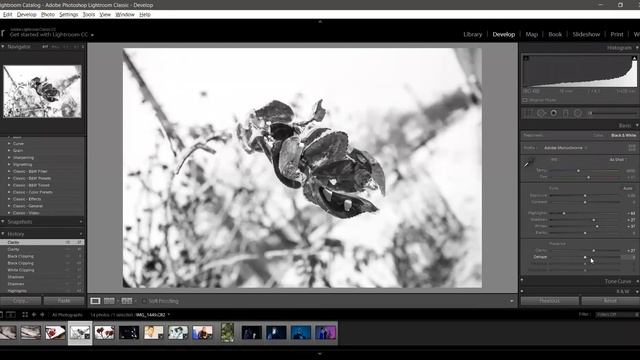Select the Adjustment Brush tool
Viewport: 640px width, 360px height.
[x=612, y=113]
